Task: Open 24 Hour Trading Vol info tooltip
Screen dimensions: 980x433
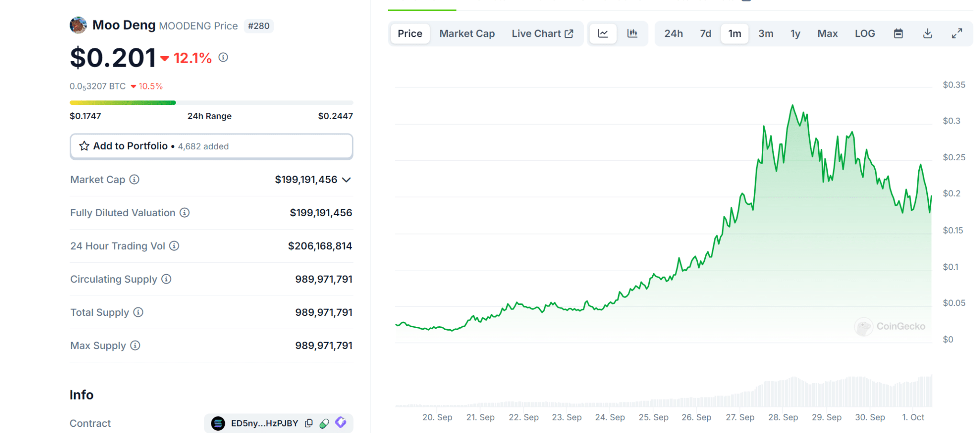Action: pyautogui.click(x=174, y=246)
